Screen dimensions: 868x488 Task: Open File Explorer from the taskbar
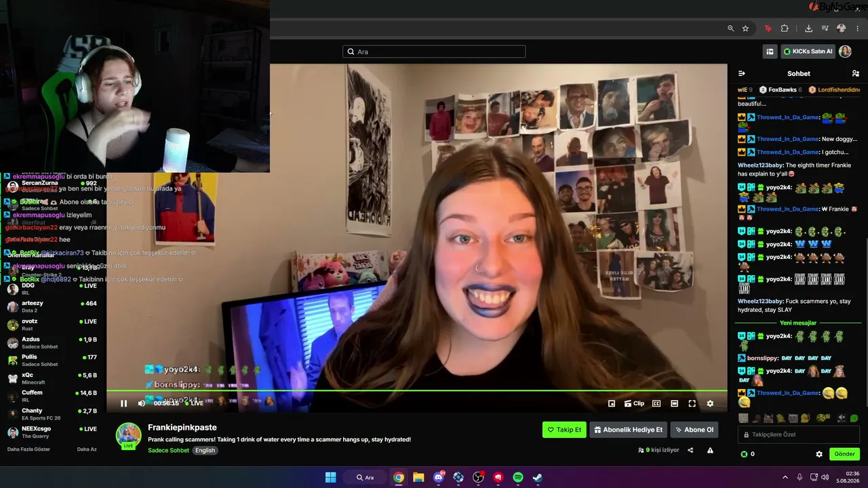click(x=418, y=477)
